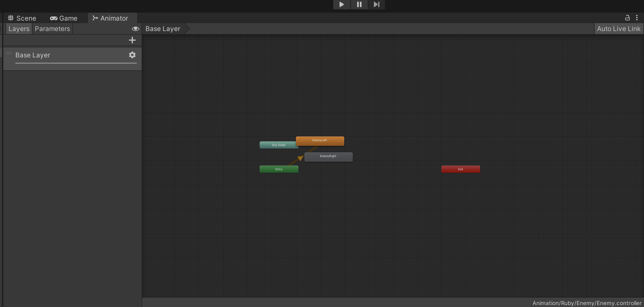Click Base Layer breadcrumb
This screenshot has height=307, width=644.
(x=163, y=29)
